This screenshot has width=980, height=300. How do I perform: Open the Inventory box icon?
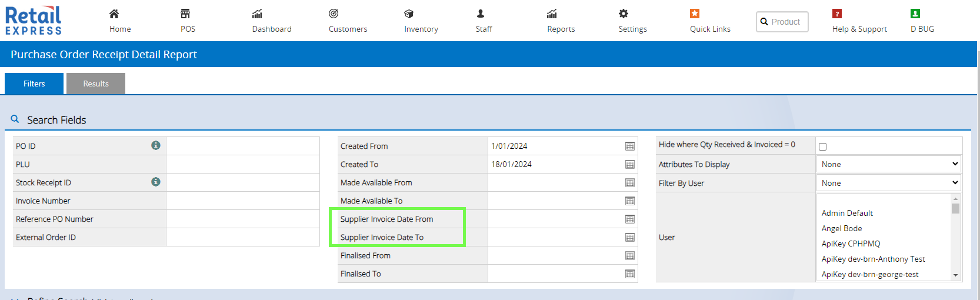coord(409,14)
